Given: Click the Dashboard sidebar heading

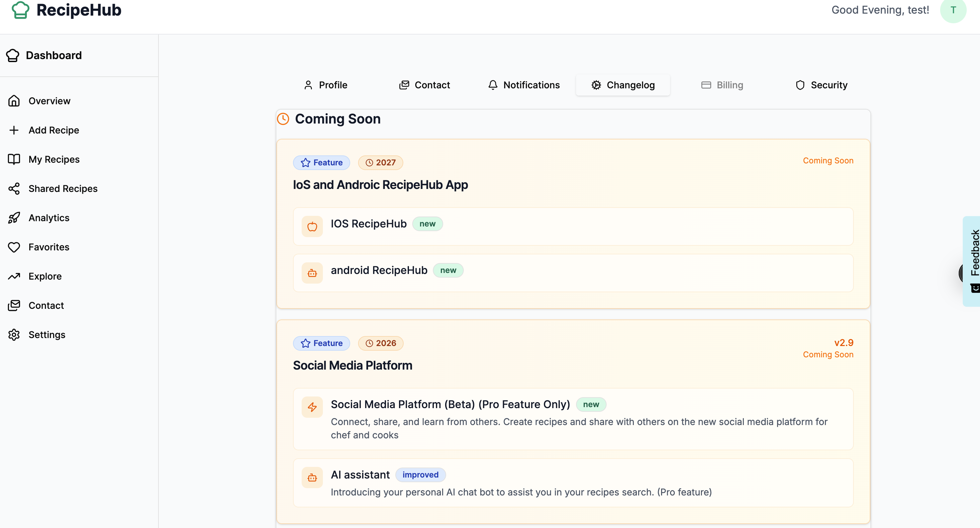Looking at the screenshot, I should click(53, 55).
